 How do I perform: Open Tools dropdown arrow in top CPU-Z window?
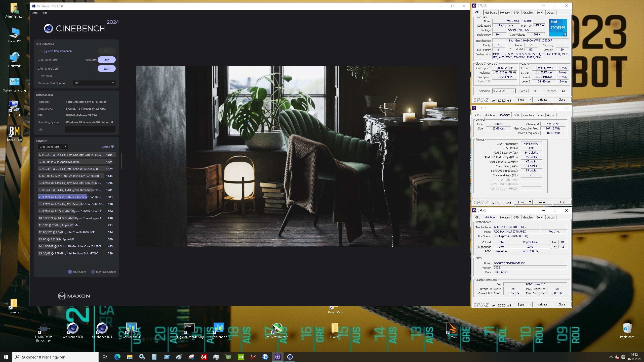click(530, 100)
